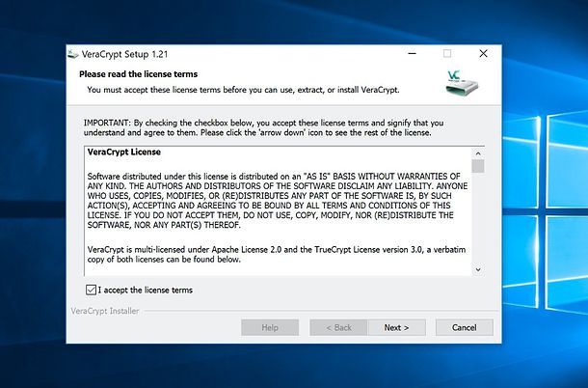588x388 pixels.
Task: Click the VeraCrypt drive logo in the header
Action: point(462,84)
